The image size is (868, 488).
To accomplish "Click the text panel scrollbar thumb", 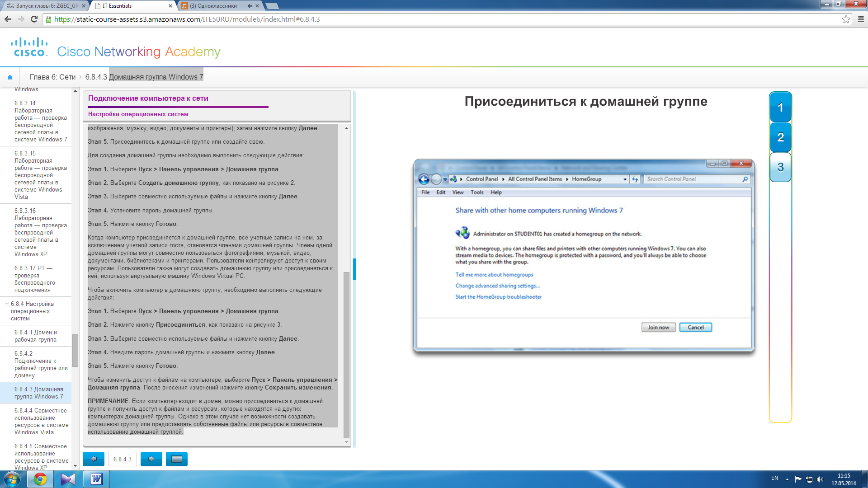I will [346, 355].
